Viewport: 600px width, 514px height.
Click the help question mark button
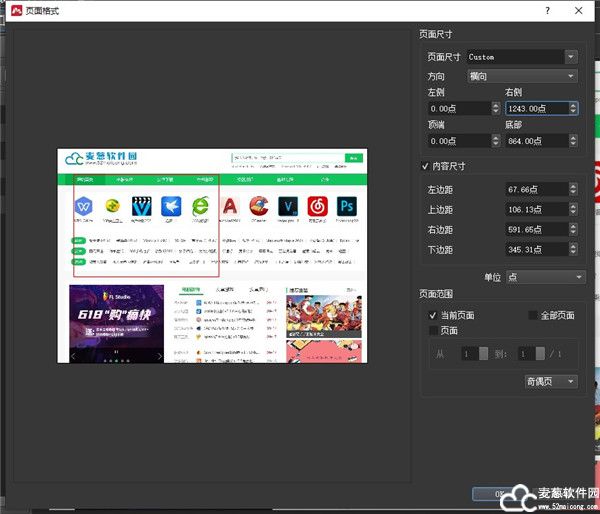pos(547,9)
